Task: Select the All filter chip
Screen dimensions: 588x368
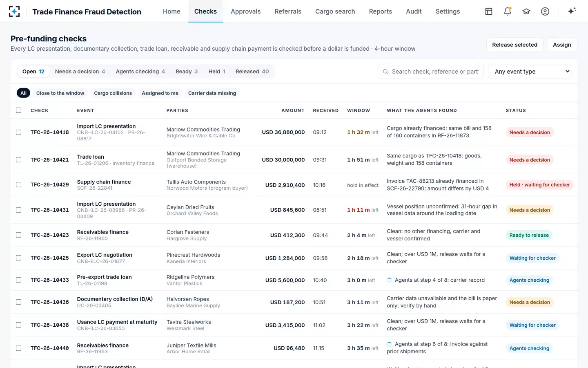Action: [x=23, y=93]
